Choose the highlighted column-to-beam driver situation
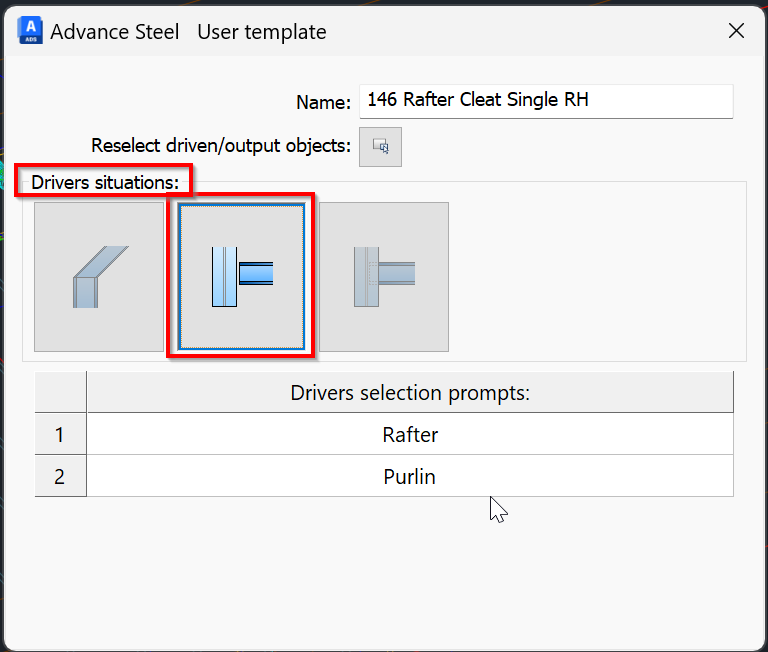The height and width of the screenshot is (652, 768). (x=241, y=276)
